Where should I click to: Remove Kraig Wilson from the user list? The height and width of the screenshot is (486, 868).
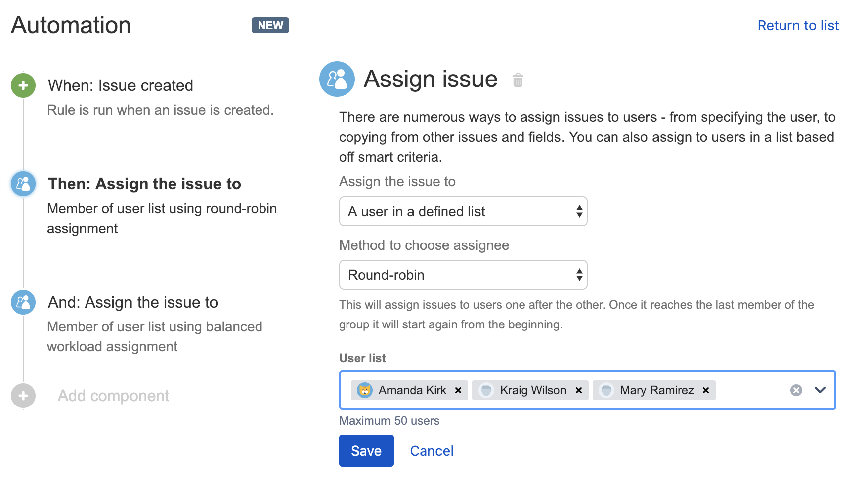coord(579,390)
